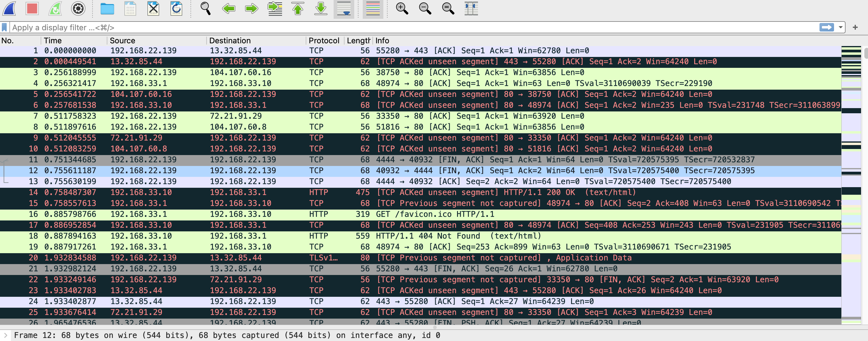Reload the capture file
The height and width of the screenshot is (341, 868).
tap(176, 8)
